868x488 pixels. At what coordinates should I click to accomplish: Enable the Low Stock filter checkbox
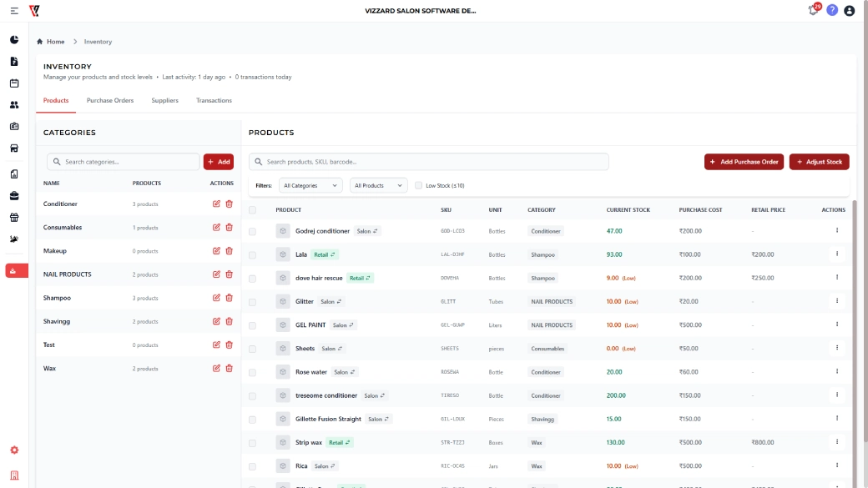419,185
